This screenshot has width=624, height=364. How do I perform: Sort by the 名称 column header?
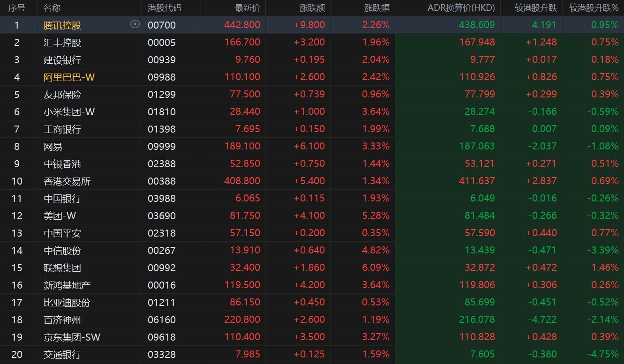52,8
